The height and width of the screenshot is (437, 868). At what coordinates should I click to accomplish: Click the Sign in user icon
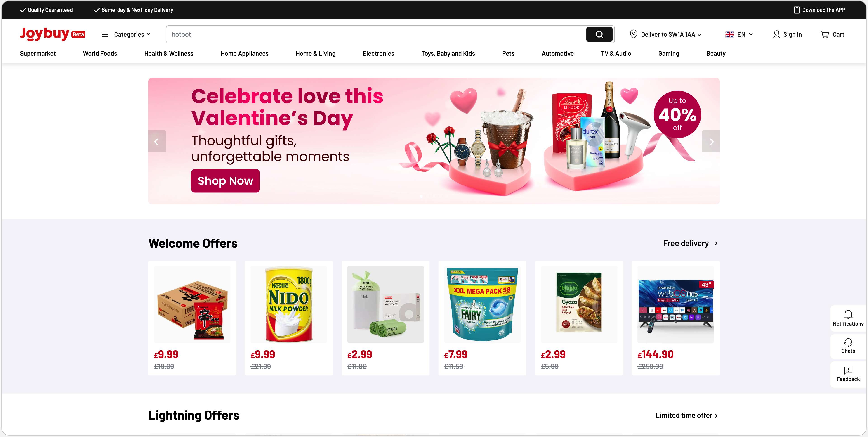click(776, 34)
